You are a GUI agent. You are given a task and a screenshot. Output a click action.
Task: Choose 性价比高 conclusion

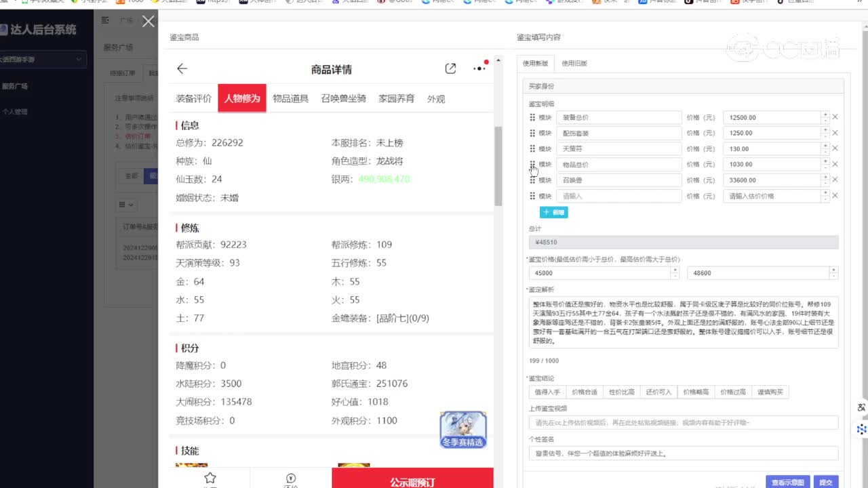pyautogui.click(x=622, y=392)
